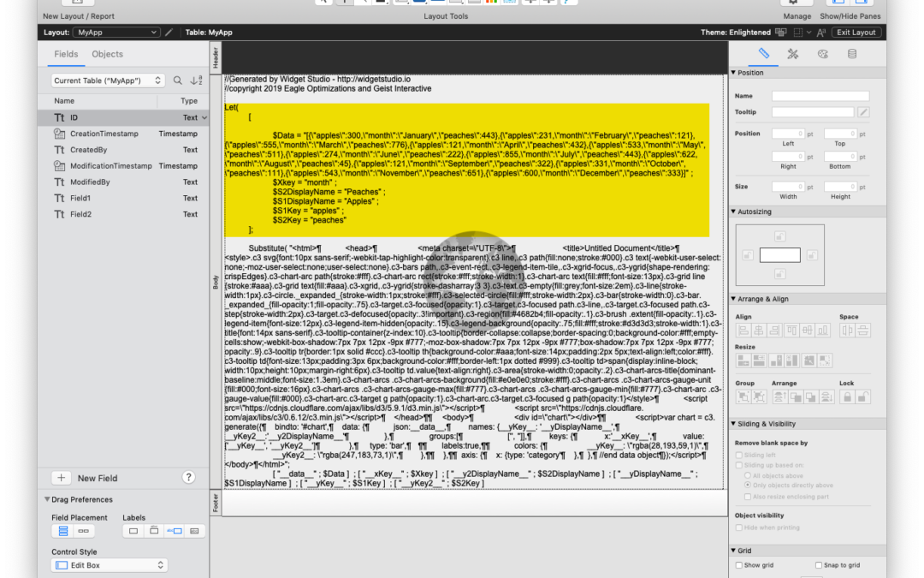Unlock the selected object
This screenshot has width=924, height=578.
863,397
